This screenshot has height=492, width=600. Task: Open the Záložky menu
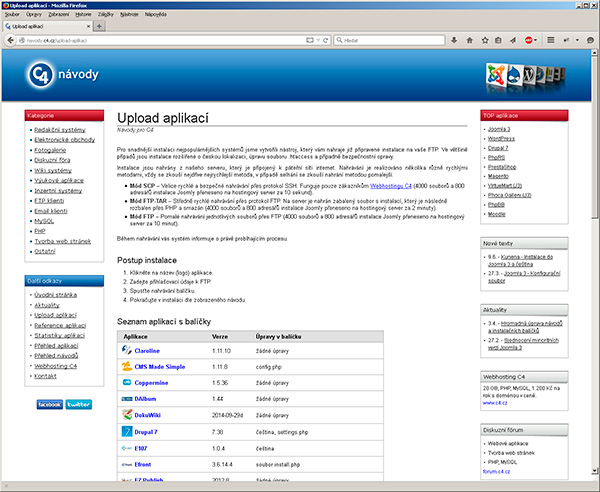tap(106, 15)
